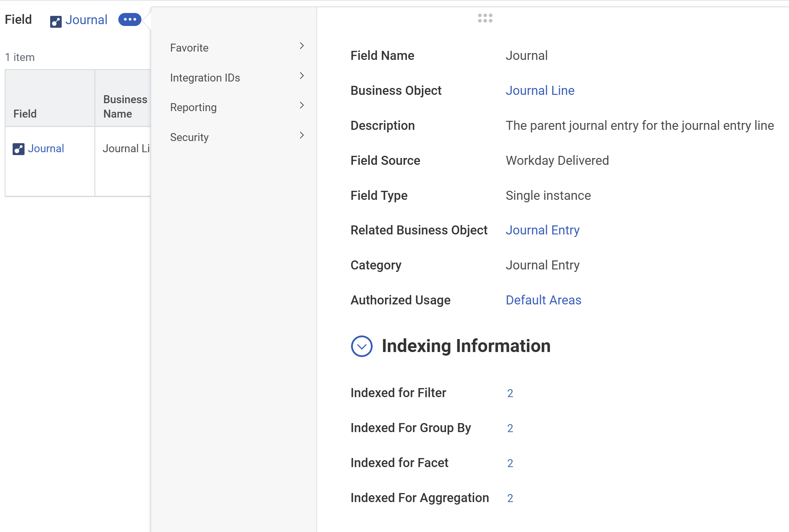Click the Indexed For Group By count 2
This screenshot has width=789, height=532.
coord(510,428)
